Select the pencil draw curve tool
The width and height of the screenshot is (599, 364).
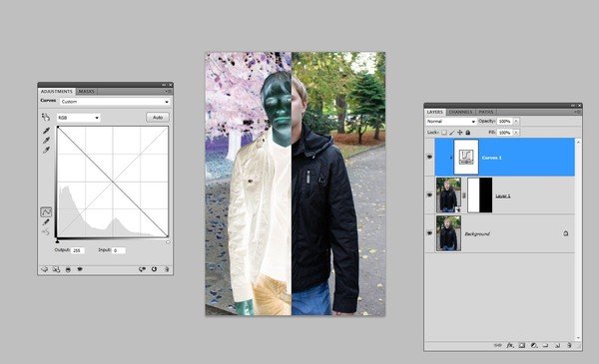(46, 221)
